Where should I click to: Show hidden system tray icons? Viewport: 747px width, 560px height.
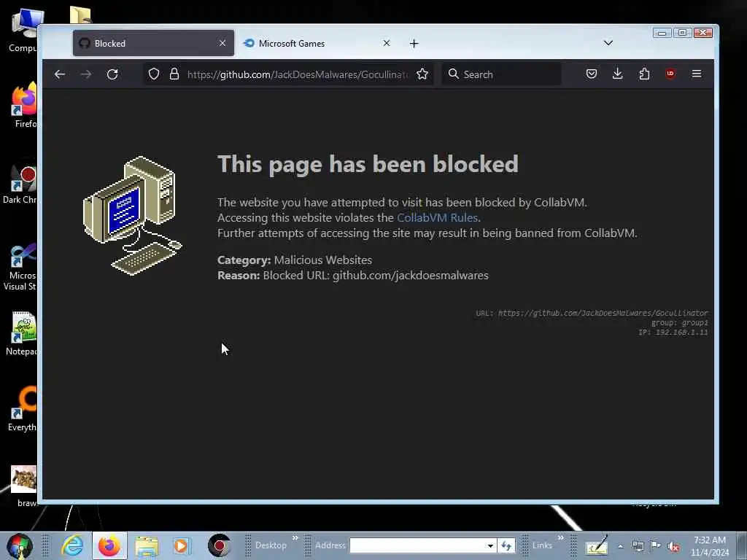click(x=620, y=547)
